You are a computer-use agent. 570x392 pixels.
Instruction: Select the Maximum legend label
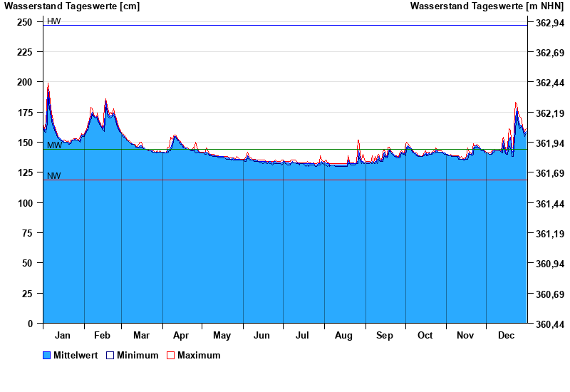pos(199,356)
